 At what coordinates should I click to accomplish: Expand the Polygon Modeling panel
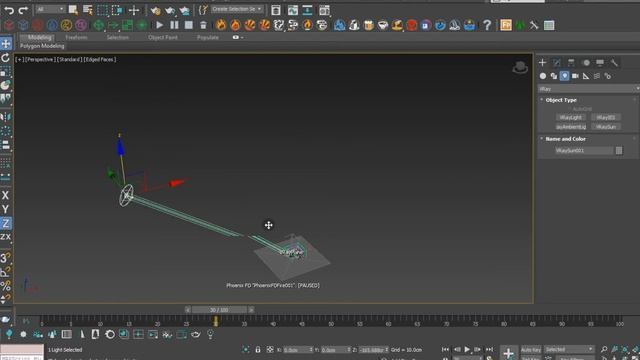(42, 46)
